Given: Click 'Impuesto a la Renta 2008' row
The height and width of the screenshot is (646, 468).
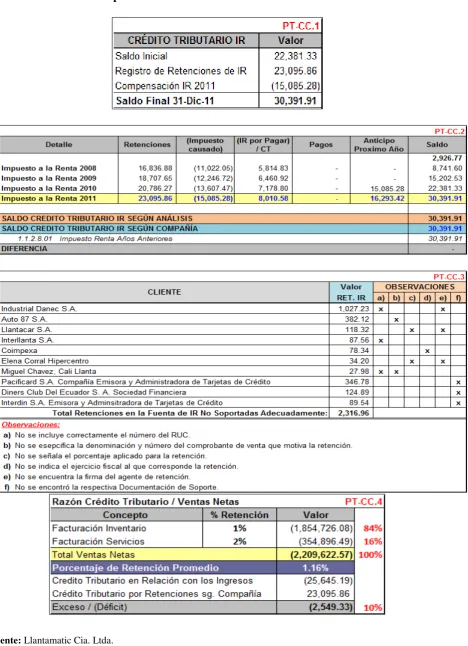Looking at the screenshot, I should (233, 168).
